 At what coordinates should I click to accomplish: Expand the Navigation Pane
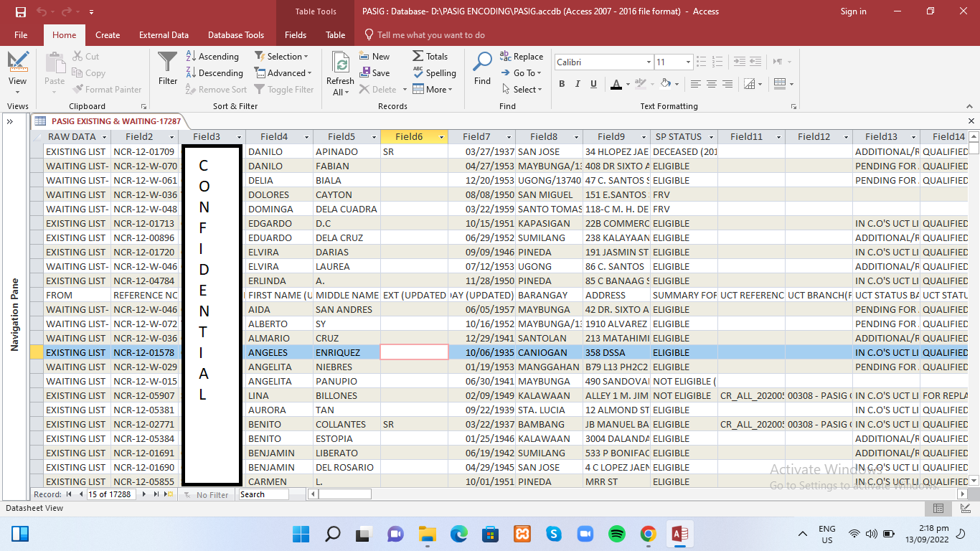pyautogui.click(x=10, y=121)
